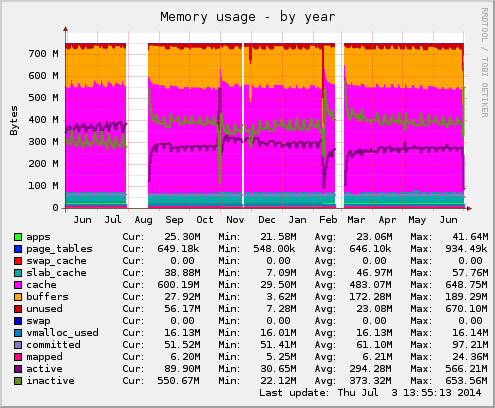Click the red swap_cache legend swatch
The height and width of the screenshot is (408, 495).
(18, 261)
